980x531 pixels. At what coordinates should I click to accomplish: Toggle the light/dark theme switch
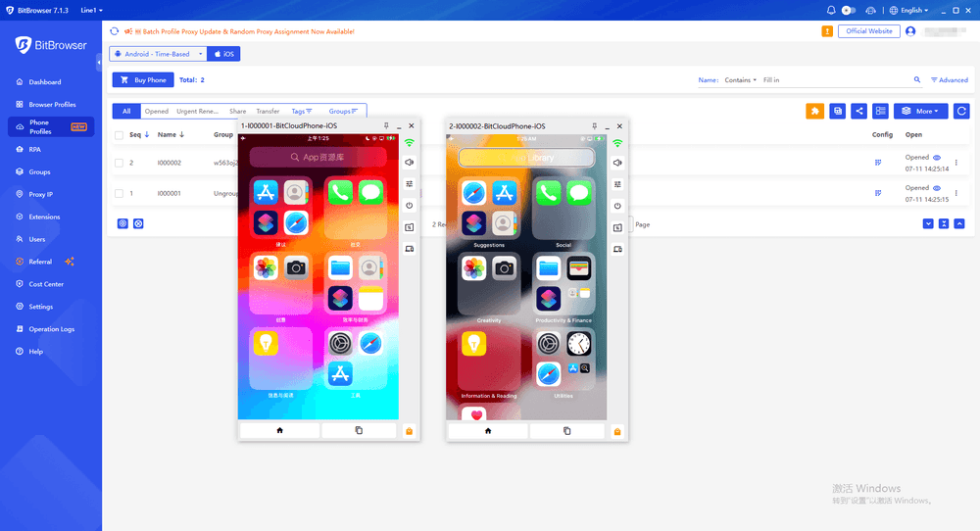[848, 10]
